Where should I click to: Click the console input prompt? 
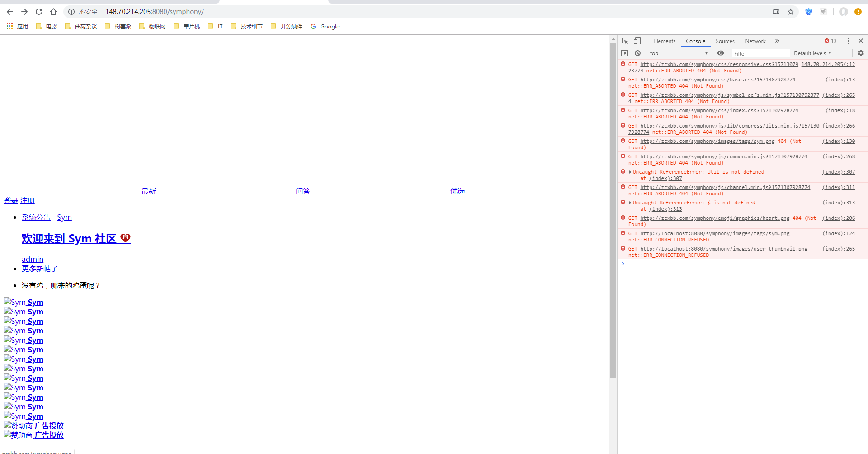pos(745,264)
